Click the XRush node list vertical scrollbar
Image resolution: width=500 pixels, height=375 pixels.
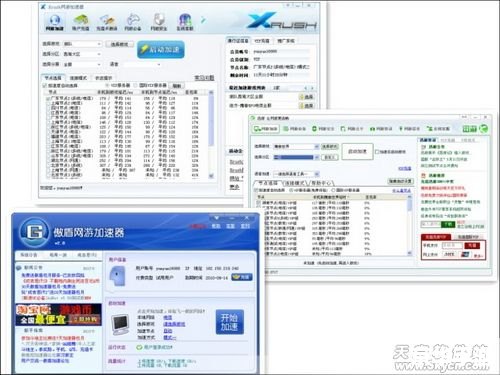click(211, 134)
